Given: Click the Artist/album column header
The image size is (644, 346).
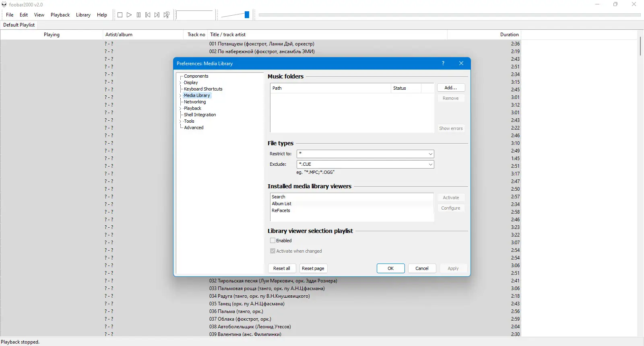Looking at the screenshot, I should click(143, 35).
